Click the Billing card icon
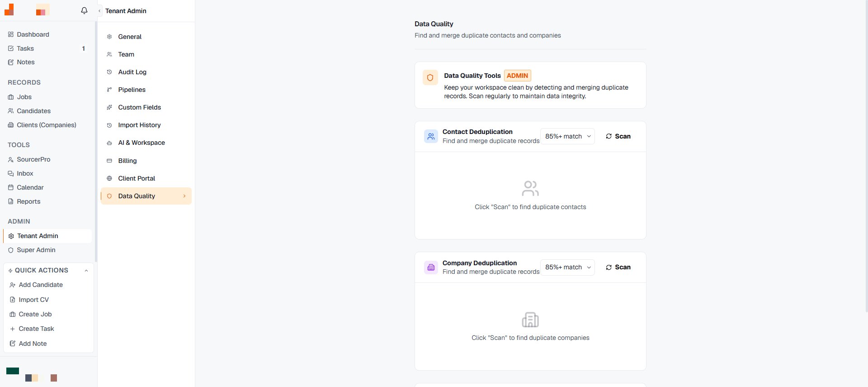The image size is (868, 387). pos(109,161)
